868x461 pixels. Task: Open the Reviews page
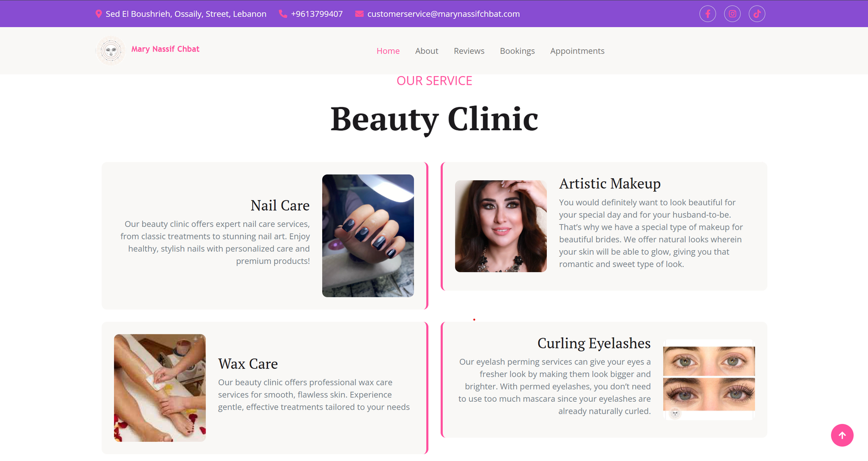coord(469,51)
